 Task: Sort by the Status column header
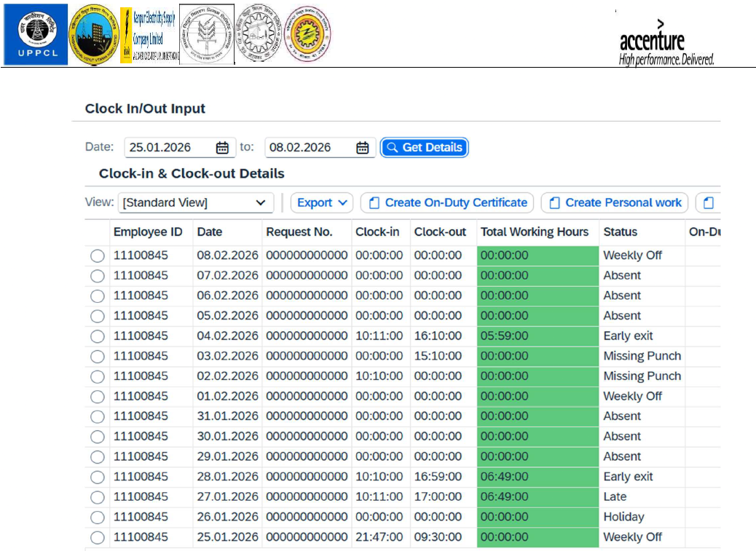(x=620, y=232)
